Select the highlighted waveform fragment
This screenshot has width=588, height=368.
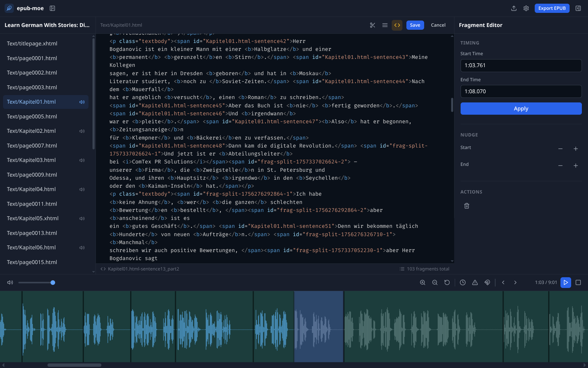point(318,327)
